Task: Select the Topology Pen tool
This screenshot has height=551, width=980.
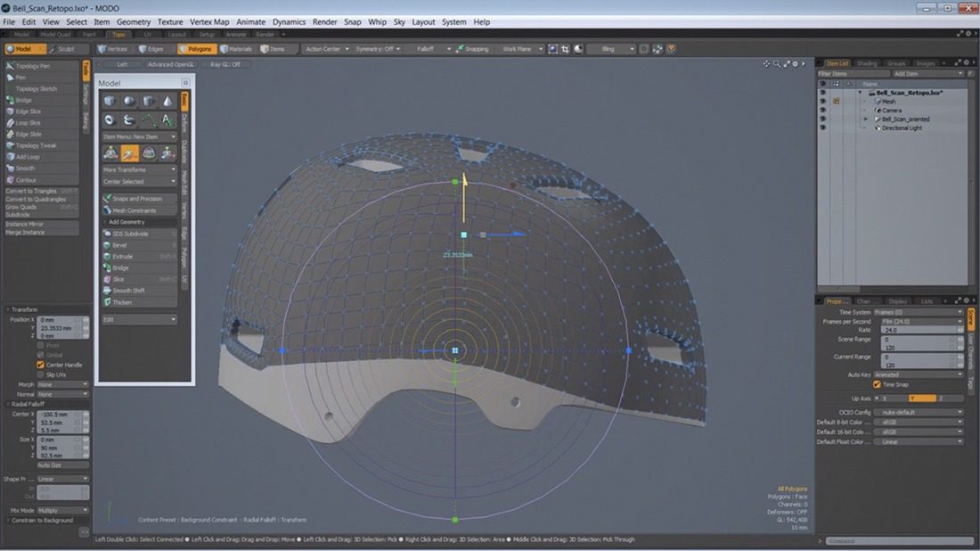Action: coord(32,66)
